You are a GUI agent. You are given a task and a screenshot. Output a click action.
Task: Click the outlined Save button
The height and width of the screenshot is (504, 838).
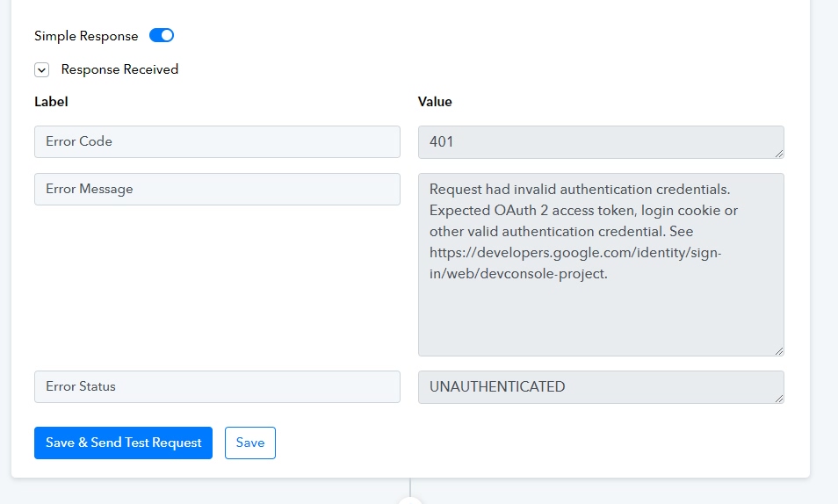[250, 443]
